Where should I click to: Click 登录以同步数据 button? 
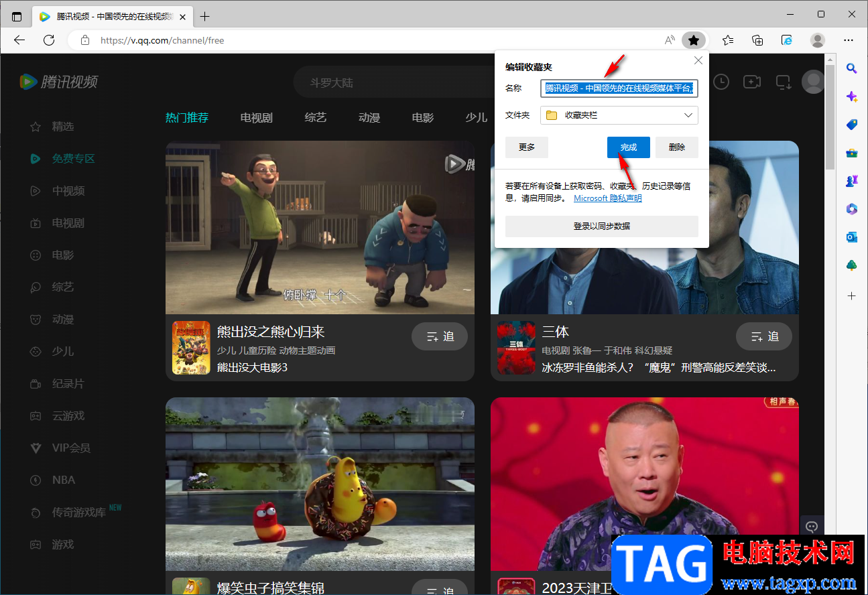[x=602, y=226]
